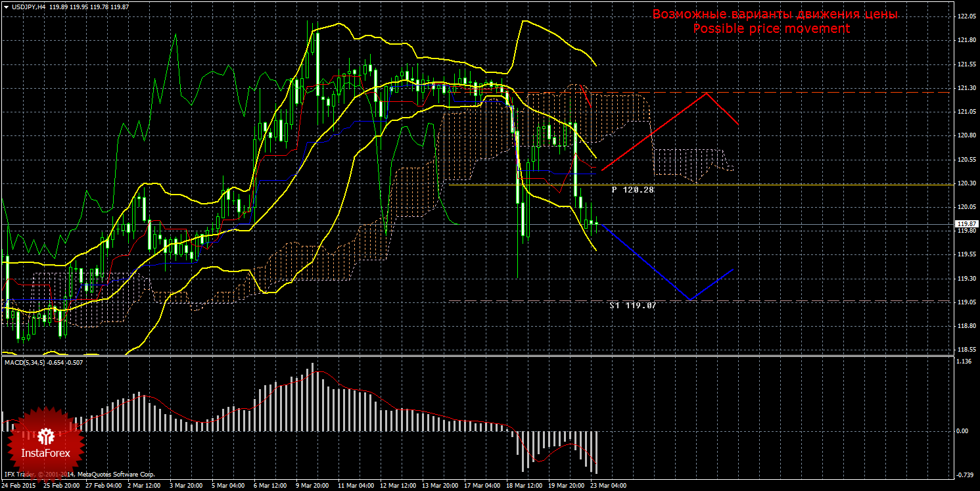Click the '23 Mar 04:00' time label
The width and height of the screenshot is (980, 491).
(609, 486)
